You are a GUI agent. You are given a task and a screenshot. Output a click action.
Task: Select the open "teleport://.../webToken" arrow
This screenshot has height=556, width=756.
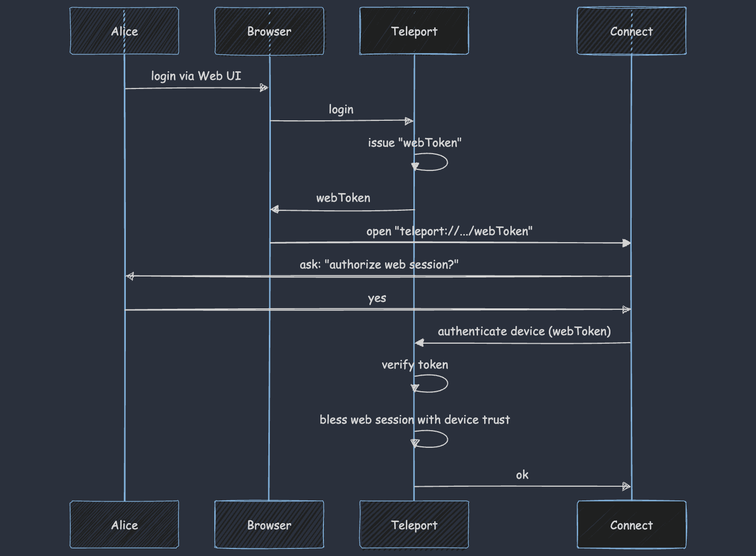tap(450, 242)
